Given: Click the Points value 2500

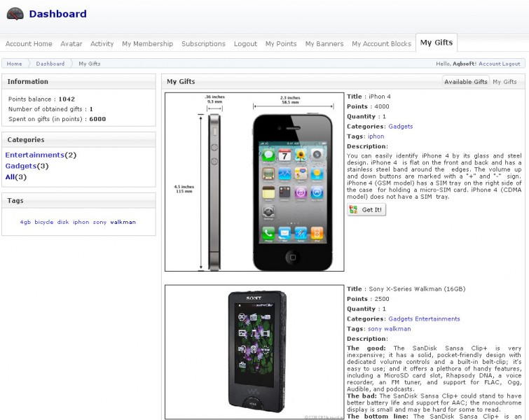Looking at the screenshot, I should (x=382, y=299).
